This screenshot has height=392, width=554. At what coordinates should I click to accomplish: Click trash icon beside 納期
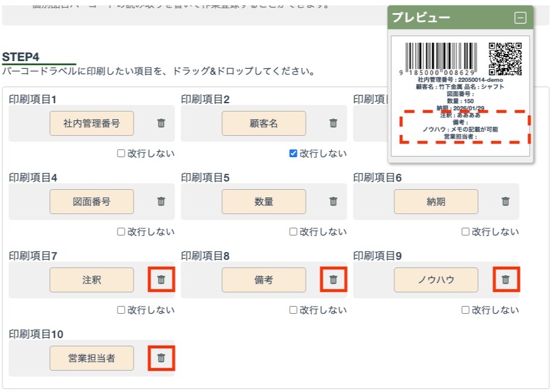click(x=505, y=202)
